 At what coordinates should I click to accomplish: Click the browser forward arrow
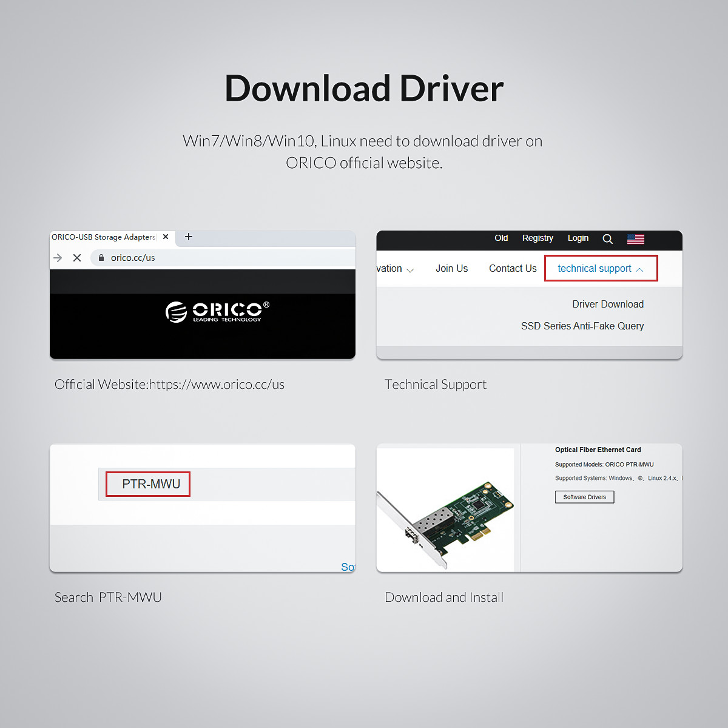tap(58, 258)
